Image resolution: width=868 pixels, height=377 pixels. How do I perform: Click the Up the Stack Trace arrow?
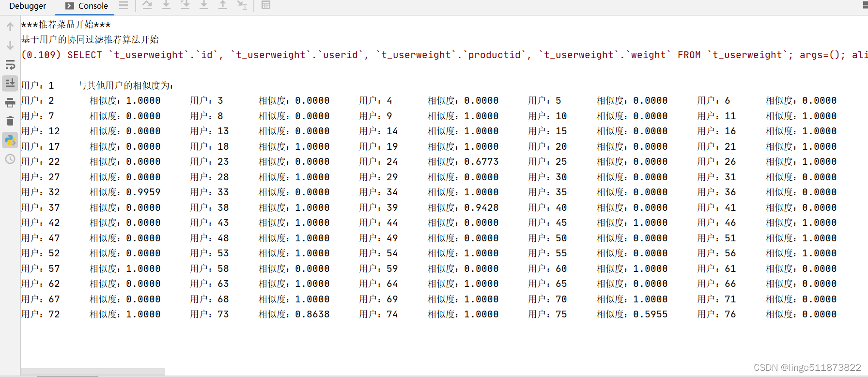tap(10, 27)
